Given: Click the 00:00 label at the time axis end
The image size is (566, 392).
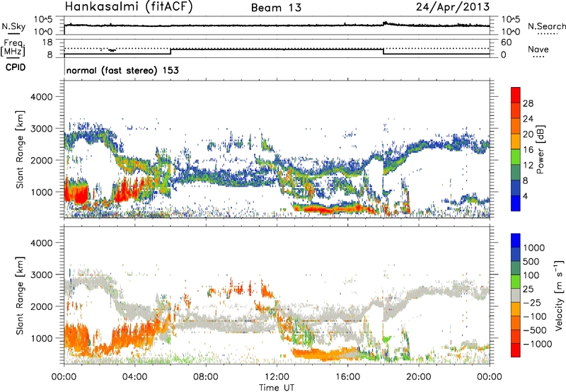Looking at the screenshot, I should click(x=490, y=377).
